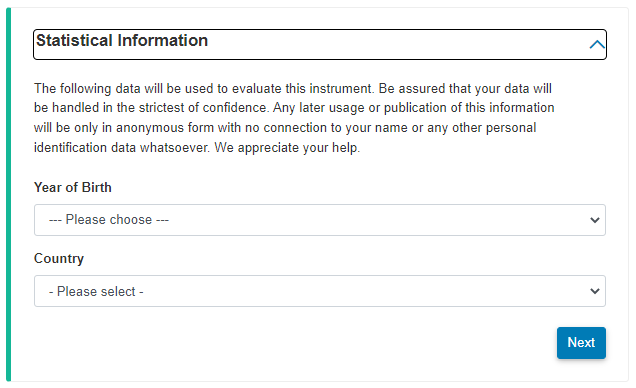This screenshot has height=388, width=636.
Task: Click the 'The following data will be used' line
Action: (293, 88)
